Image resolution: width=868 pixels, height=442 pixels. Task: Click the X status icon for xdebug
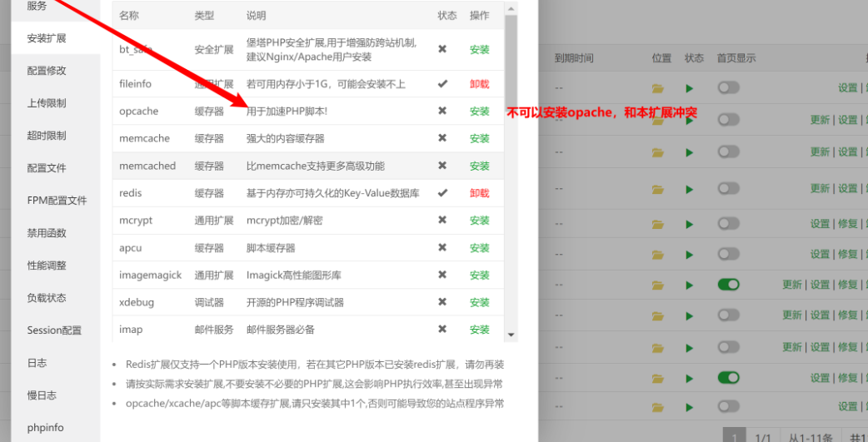click(442, 302)
